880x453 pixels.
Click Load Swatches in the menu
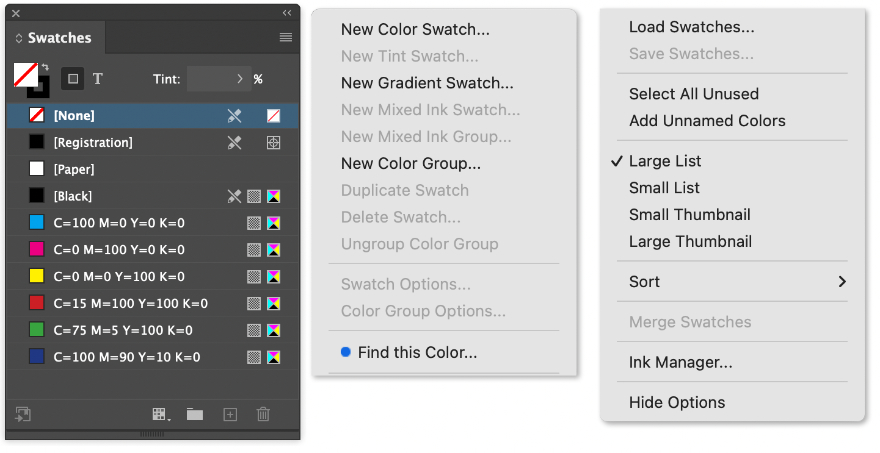pos(691,27)
